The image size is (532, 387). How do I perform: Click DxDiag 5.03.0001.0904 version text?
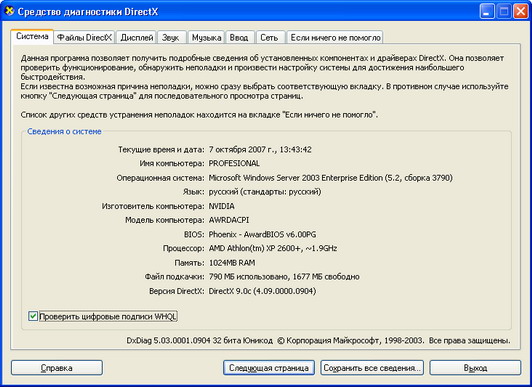[x=169, y=341]
